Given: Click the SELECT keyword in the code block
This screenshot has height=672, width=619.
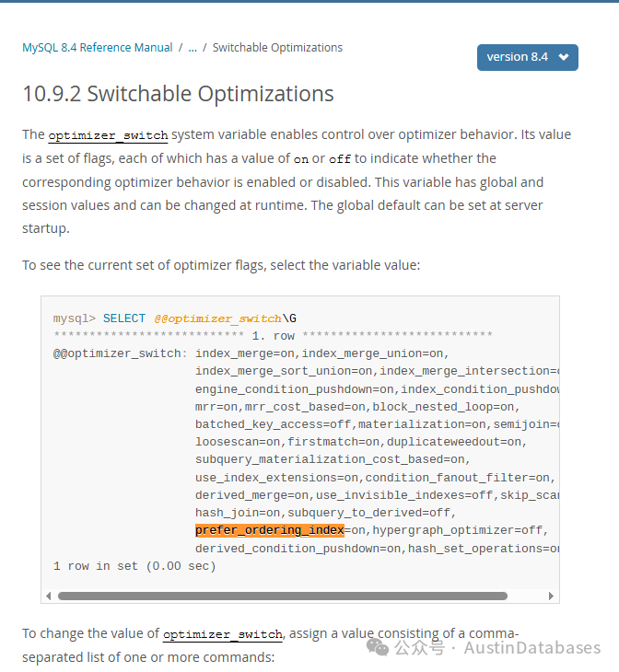Looking at the screenshot, I should [124, 319].
